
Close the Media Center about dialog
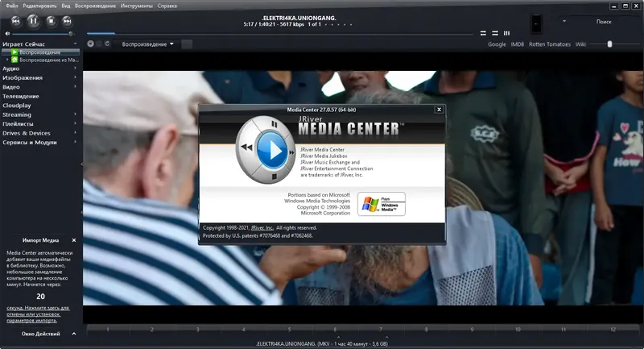(439, 109)
